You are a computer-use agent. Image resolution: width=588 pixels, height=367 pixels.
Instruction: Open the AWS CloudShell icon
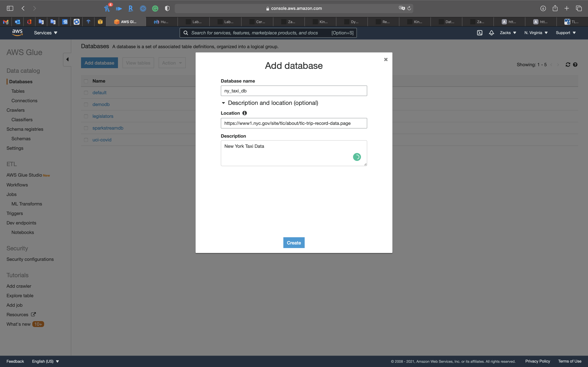pos(479,33)
